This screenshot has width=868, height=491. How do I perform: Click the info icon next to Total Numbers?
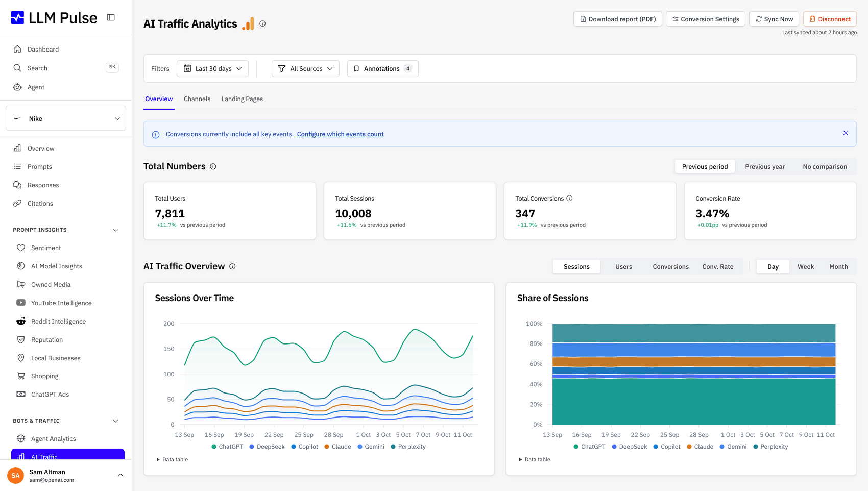coord(213,166)
